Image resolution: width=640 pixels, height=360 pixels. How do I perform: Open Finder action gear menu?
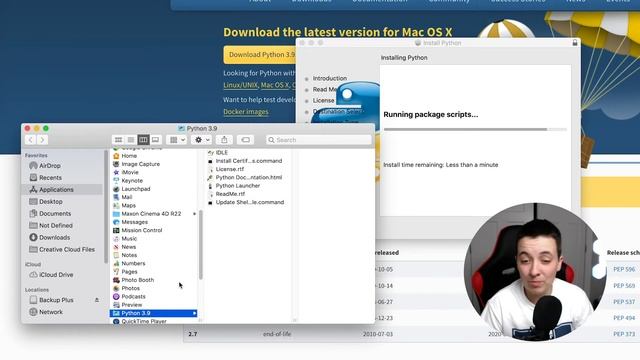point(202,140)
